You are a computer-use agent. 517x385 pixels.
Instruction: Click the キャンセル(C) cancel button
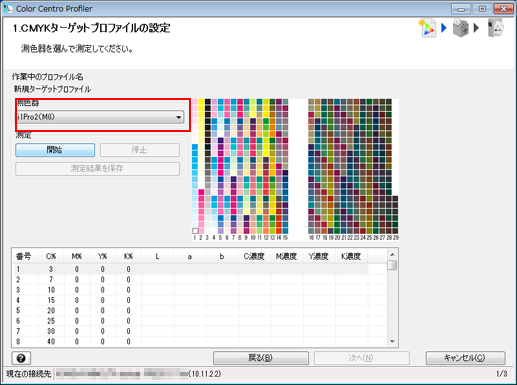tap(465, 358)
